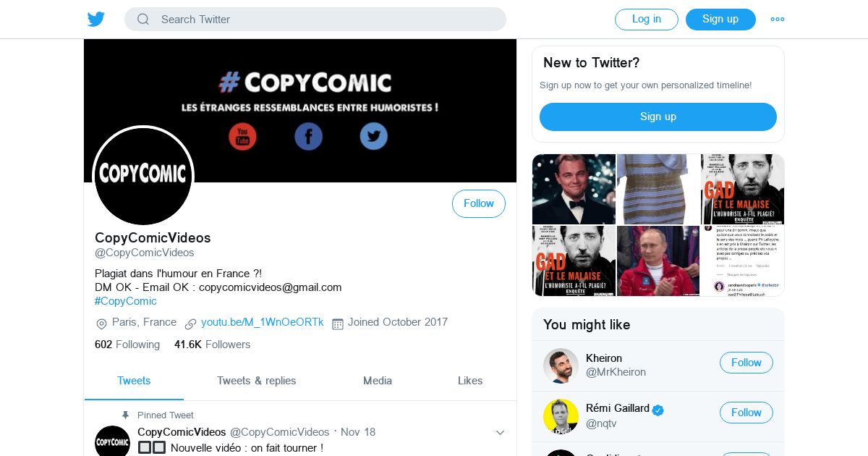Click the search magnifier icon
Screen dimensions: 868x456
[x=143, y=20]
